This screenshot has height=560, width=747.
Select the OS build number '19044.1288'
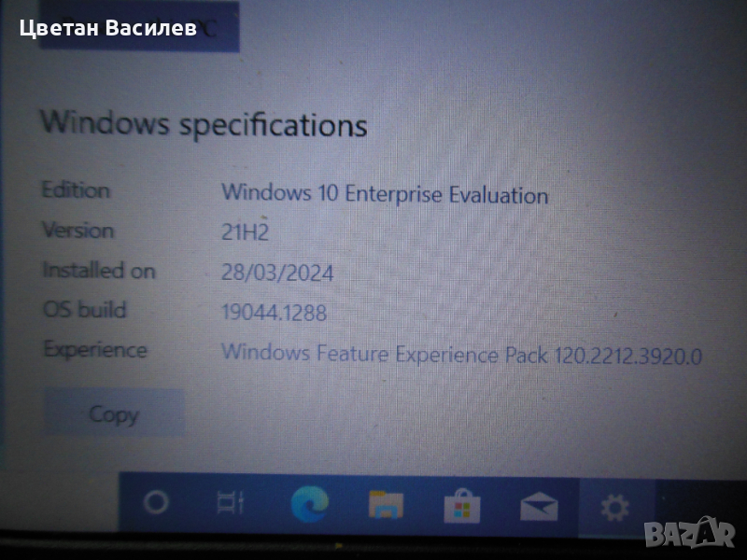click(x=275, y=313)
